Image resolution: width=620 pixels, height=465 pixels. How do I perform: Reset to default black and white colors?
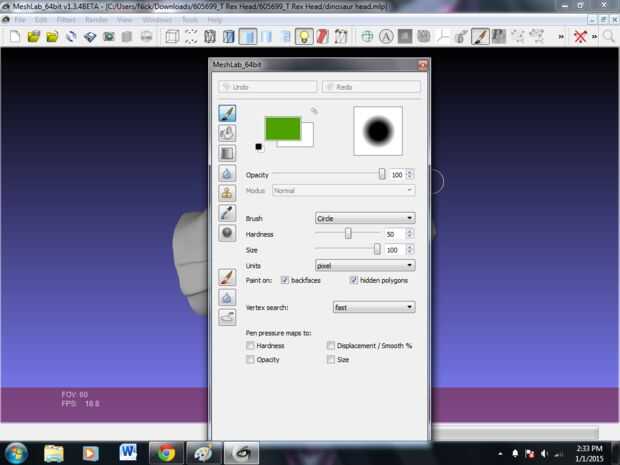tap(259, 147)
